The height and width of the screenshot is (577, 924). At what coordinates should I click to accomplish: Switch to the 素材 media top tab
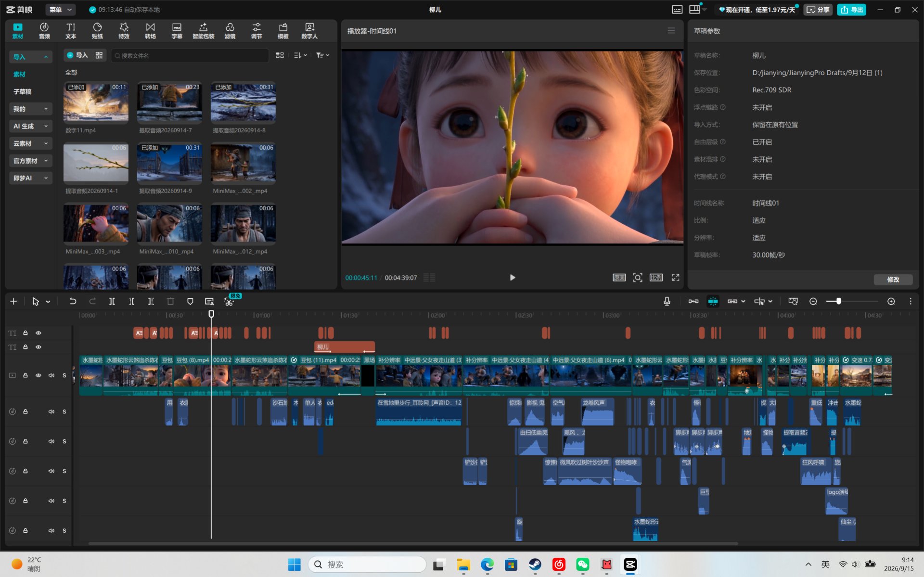click(18, 31)
